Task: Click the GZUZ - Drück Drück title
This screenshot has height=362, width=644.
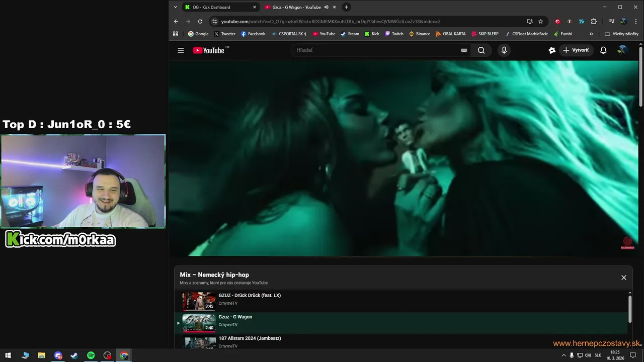Action: [x=250, y=295]
